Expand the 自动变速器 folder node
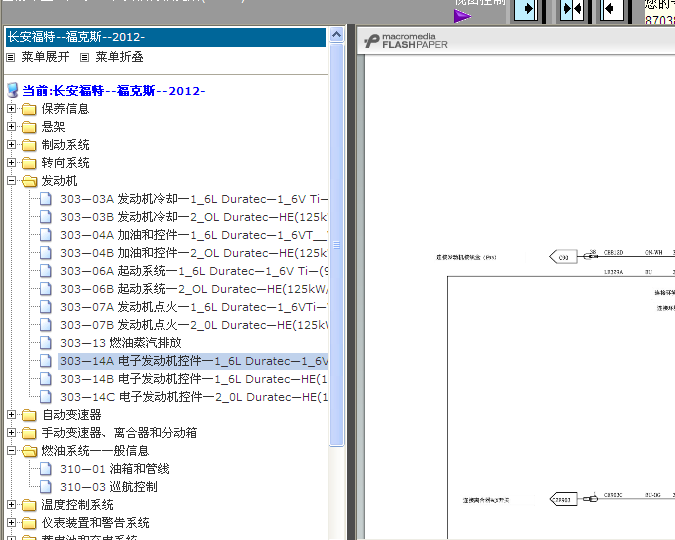 click(12, 415)
